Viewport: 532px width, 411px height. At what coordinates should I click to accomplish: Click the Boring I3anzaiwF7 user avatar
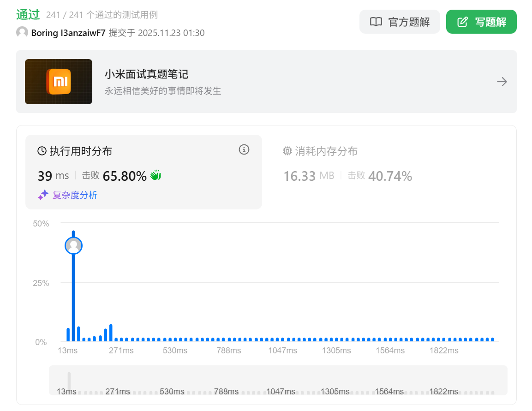tap(22, 33)
